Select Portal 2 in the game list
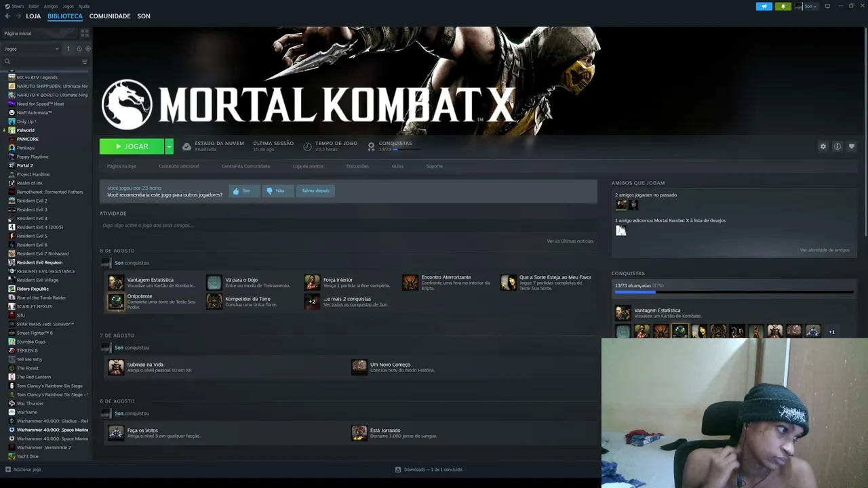The image size is (868, 488). 24,165
